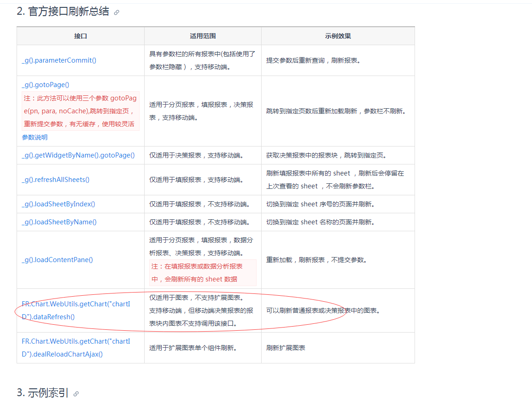Open the _g().parameterCommit() link
532x398 pixels.
point(59,60)
